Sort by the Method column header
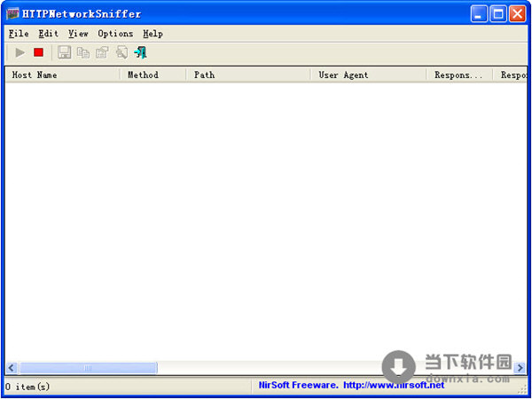 (x=153, y=74)
